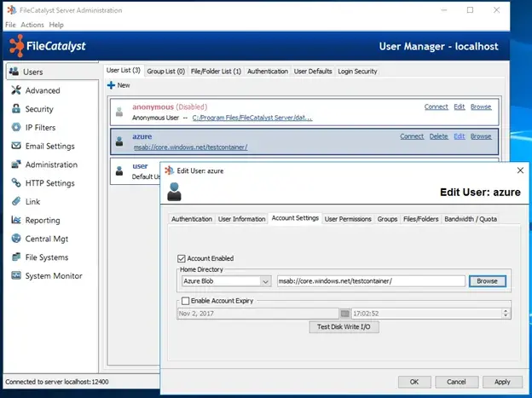Click Delete link for azure user
The image size is (532, 398).
[438, 136]
